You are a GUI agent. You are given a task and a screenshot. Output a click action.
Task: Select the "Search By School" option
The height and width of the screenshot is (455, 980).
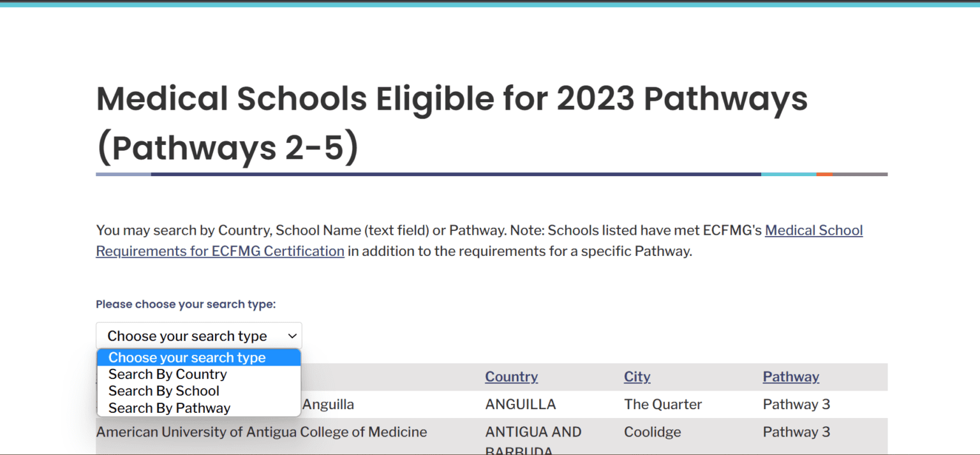163,391
